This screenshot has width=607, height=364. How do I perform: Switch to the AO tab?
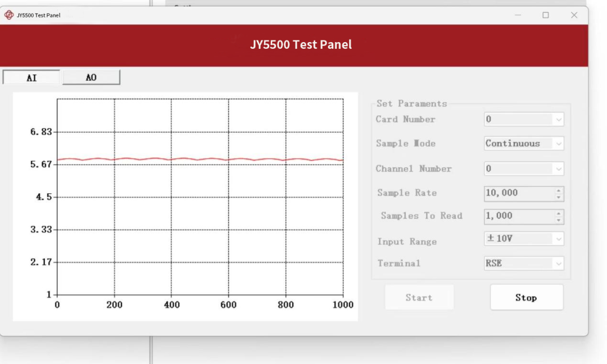[91, 78]
